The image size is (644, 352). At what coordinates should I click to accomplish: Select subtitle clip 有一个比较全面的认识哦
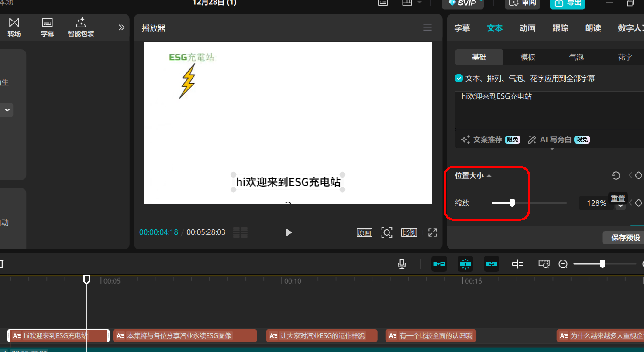click(430, 336)
